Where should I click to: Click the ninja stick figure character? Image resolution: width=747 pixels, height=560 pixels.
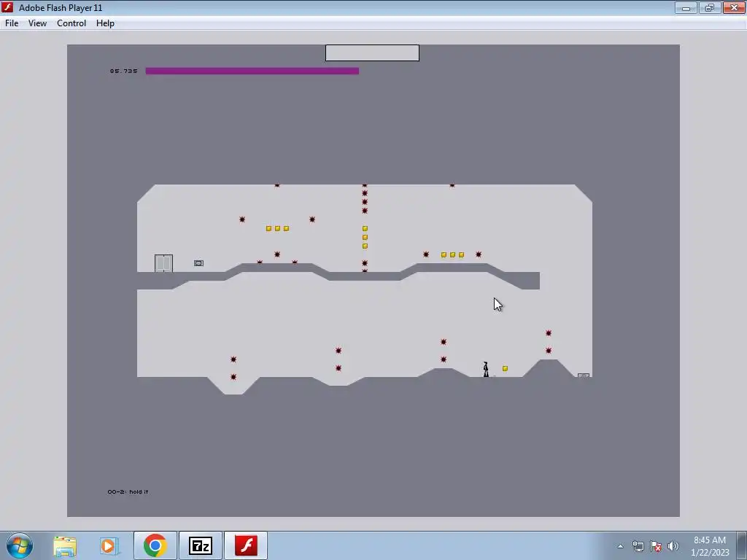486,370
